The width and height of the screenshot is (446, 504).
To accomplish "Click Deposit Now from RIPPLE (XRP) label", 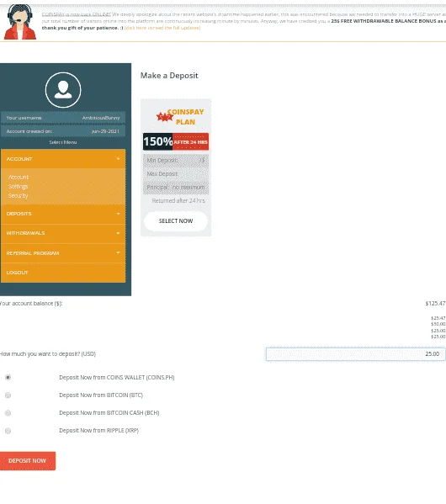I will coord(98,431).
